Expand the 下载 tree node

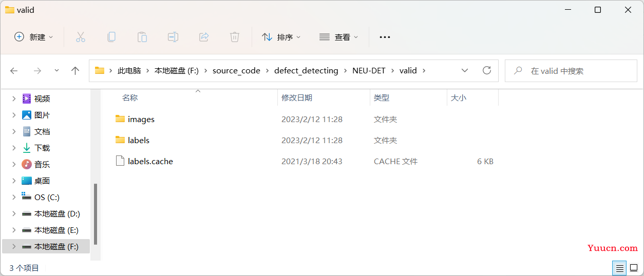[13, 148]
